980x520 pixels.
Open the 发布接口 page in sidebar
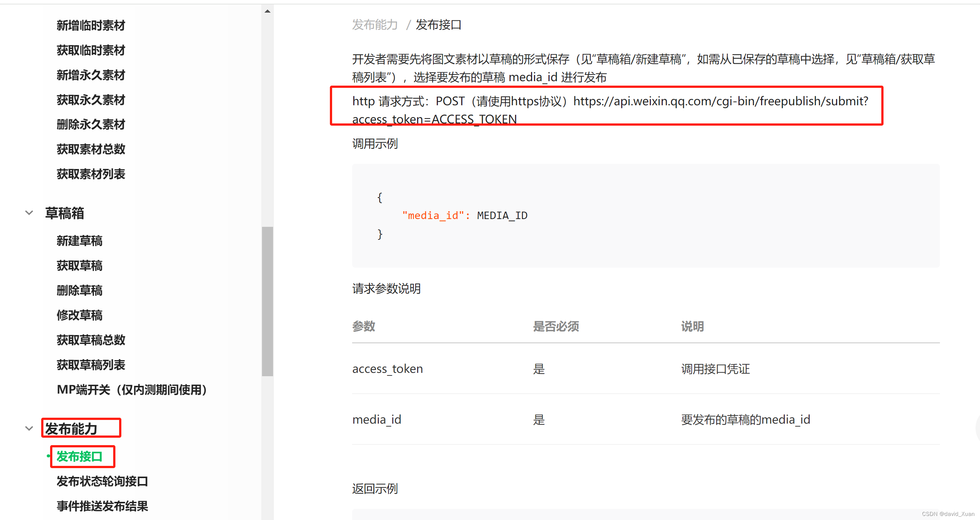[x=82, y=457]
